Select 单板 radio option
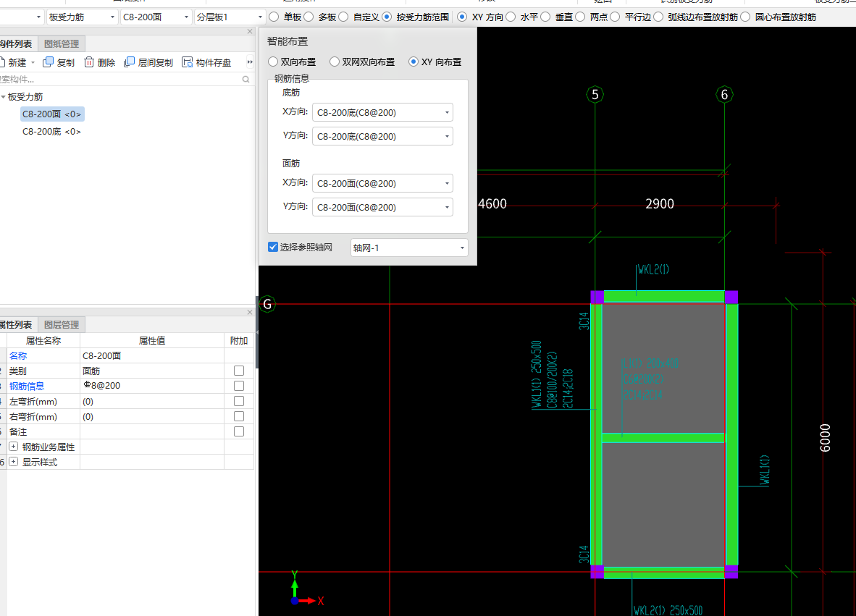 tap(274, 17)
